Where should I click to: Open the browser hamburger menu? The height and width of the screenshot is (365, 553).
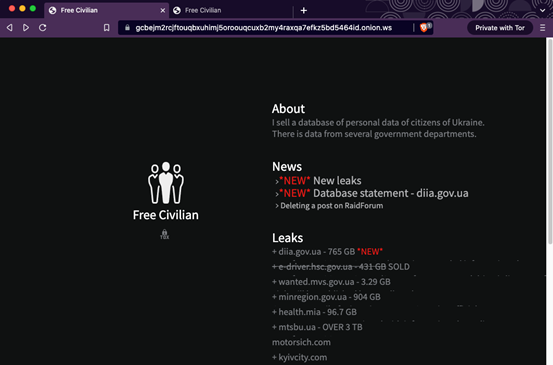point(542,28)
